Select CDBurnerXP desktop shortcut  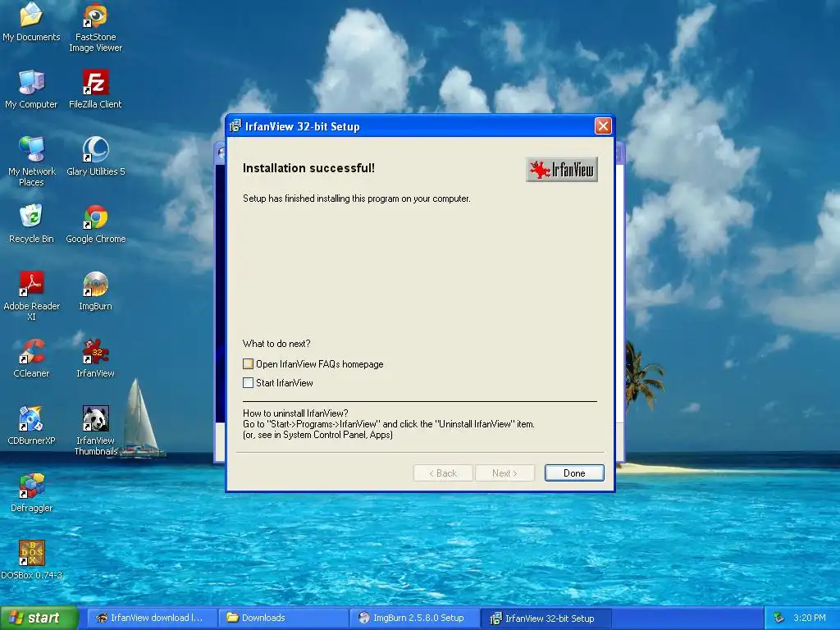click(x=31, y=426)
